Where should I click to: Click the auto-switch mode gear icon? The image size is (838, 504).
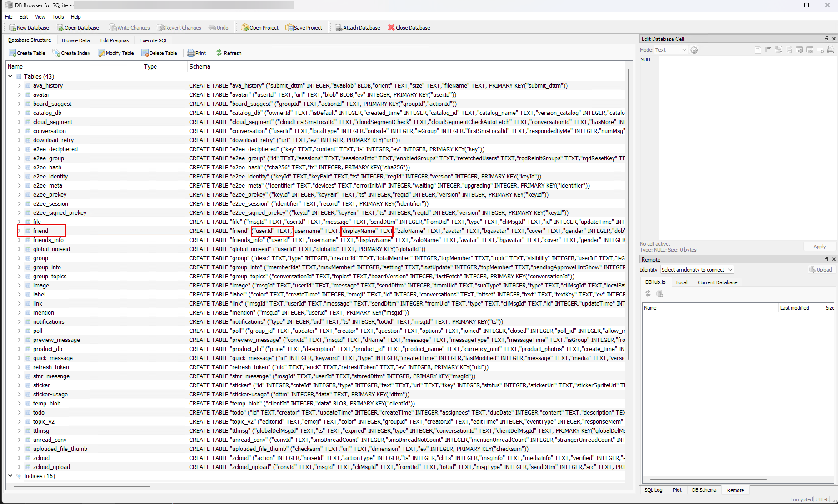694,50
